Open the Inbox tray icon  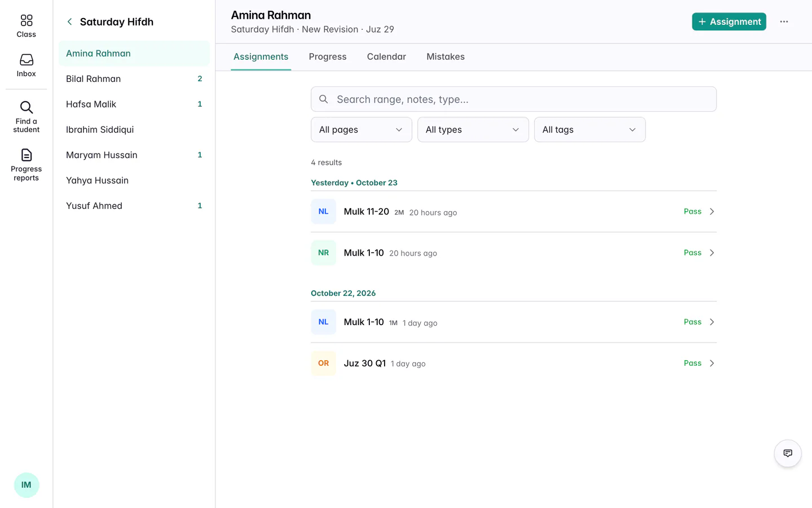pyautogui.click(x=26, y=60)
